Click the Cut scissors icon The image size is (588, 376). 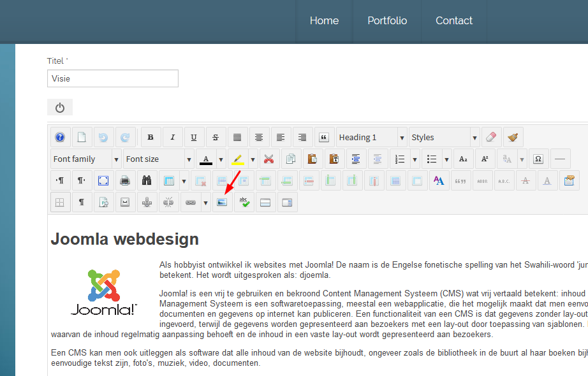(268, 159)
